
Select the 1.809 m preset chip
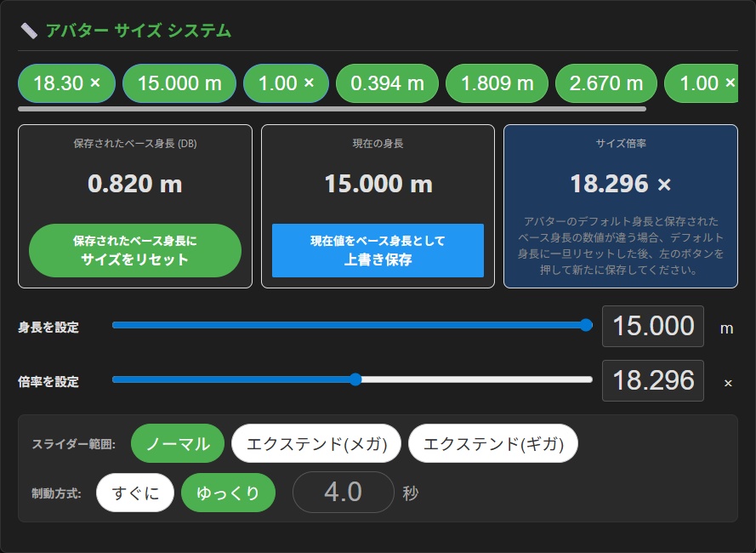tap(497, 83)
